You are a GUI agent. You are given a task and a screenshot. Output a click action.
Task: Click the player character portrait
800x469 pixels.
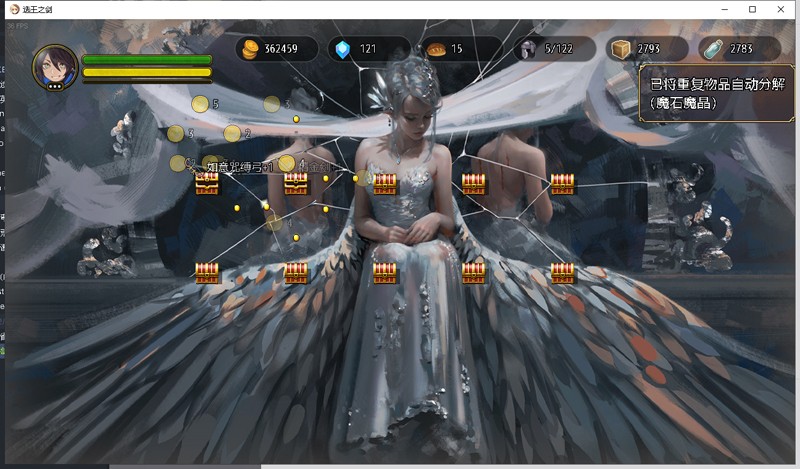click(x=55, y=67)
